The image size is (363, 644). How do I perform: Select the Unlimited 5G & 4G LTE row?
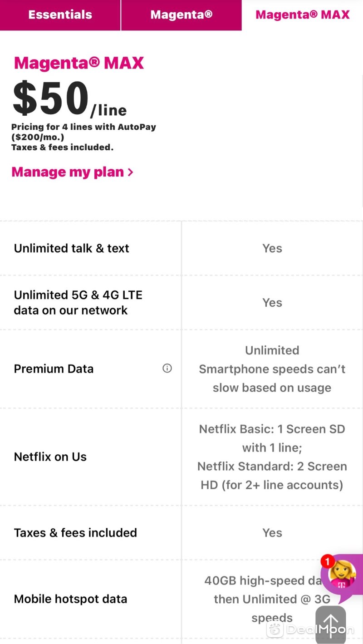coord(181,303)
